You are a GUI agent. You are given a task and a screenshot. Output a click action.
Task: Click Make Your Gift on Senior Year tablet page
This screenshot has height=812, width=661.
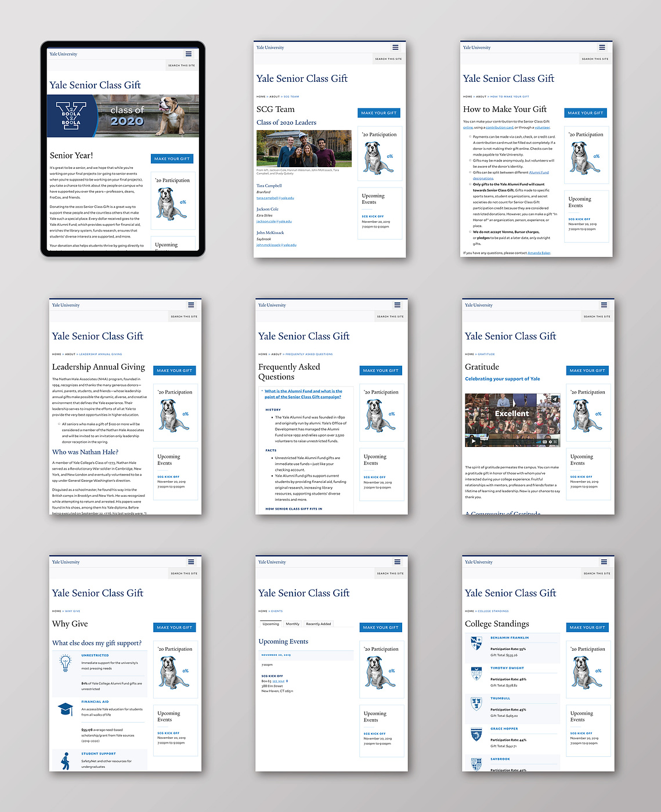[x=172, y=158]
